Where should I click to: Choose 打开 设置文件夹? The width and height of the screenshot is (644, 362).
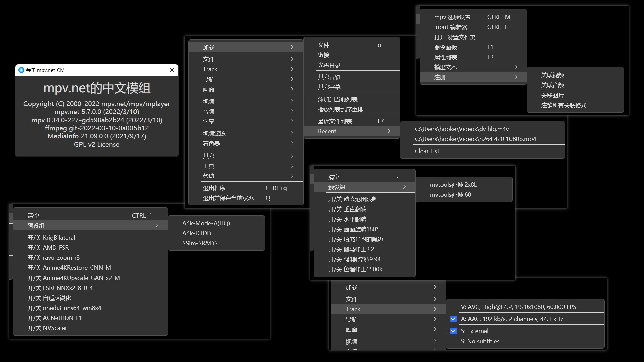coord(473,37)
